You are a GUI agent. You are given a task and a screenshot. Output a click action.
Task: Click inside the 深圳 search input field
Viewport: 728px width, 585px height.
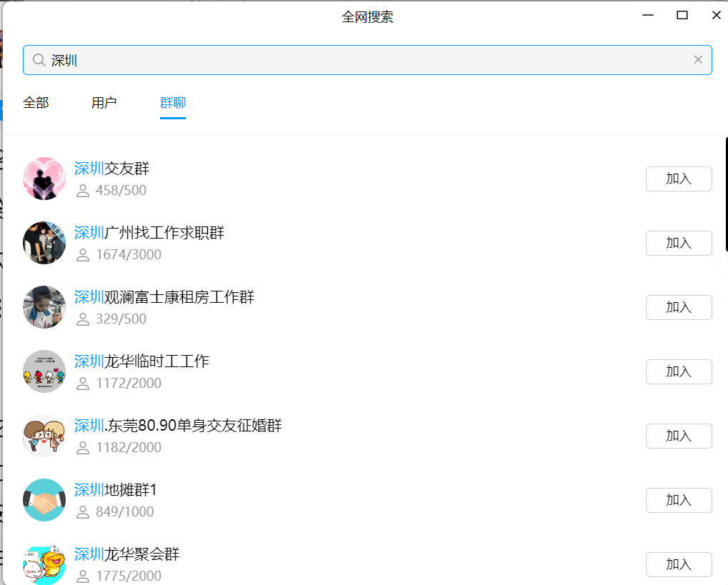286,60
